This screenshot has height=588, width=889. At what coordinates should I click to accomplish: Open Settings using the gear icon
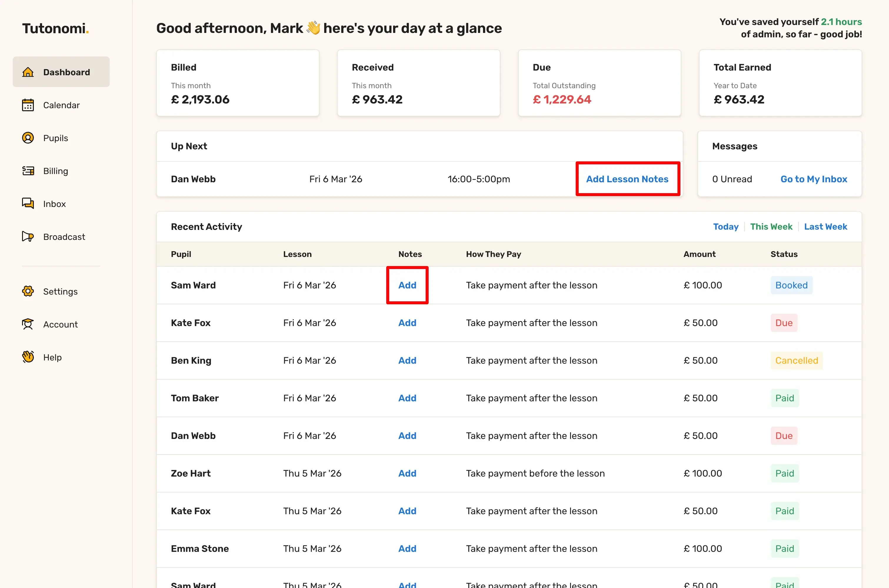tap(28, 291)
